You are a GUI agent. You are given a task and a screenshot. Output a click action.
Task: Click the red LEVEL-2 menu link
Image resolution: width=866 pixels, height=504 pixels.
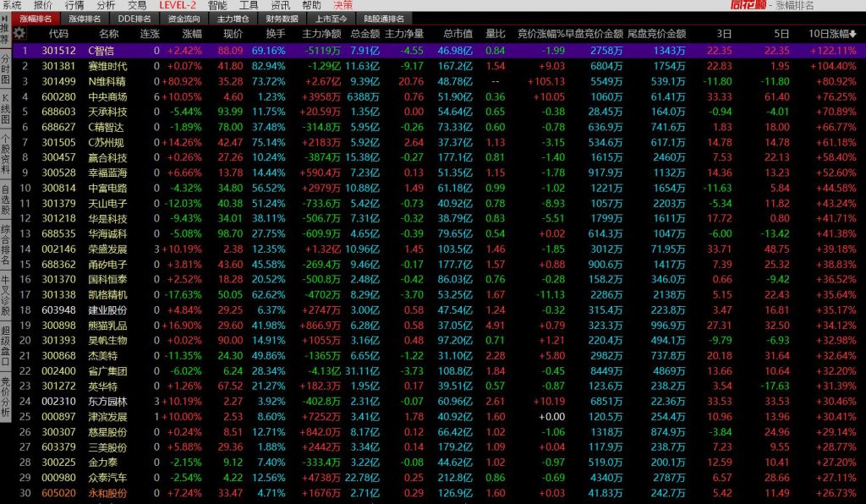click(x=177, y=5)
